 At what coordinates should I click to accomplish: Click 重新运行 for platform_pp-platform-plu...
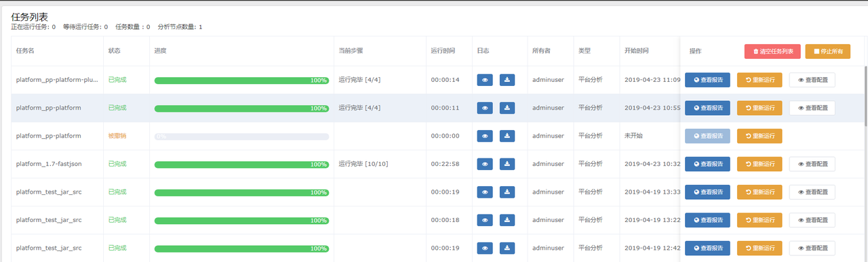point(759,80)
